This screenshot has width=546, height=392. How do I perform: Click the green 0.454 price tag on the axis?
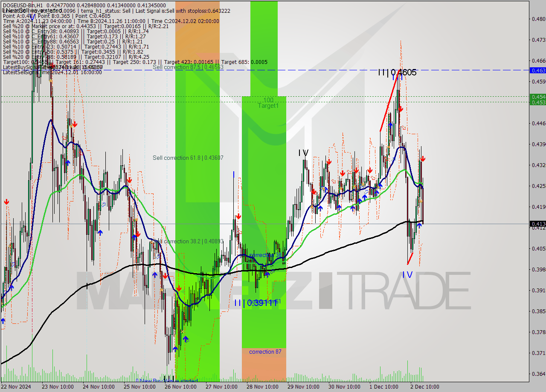tap(537, 97)
